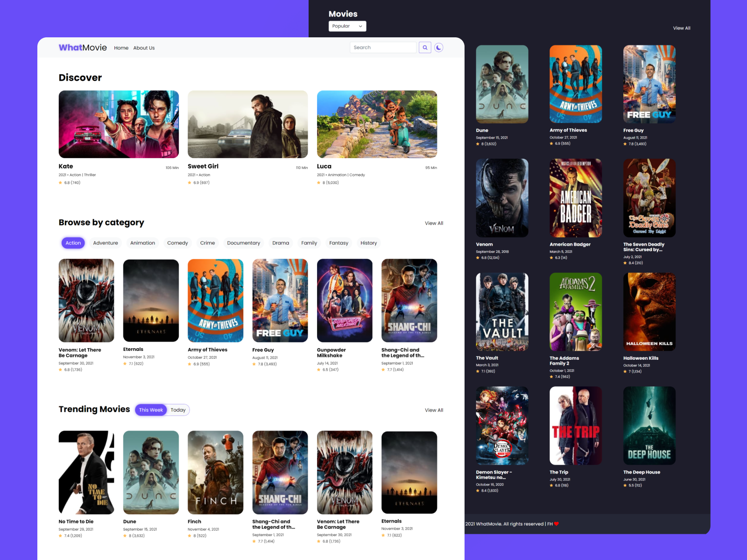Open Venom poster in Trending Movies row
Viewport: 747px width, 560px height.
point(345,472)
